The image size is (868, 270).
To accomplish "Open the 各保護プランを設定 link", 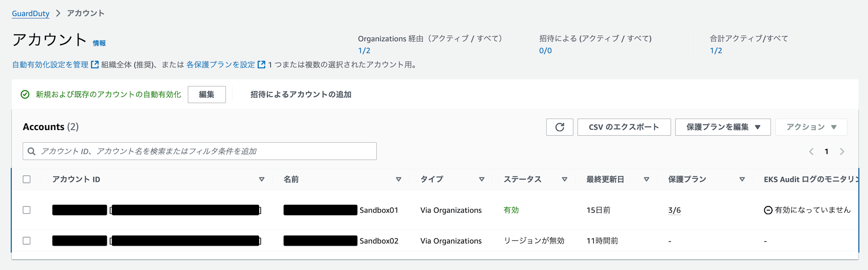I will coord(220,65).
